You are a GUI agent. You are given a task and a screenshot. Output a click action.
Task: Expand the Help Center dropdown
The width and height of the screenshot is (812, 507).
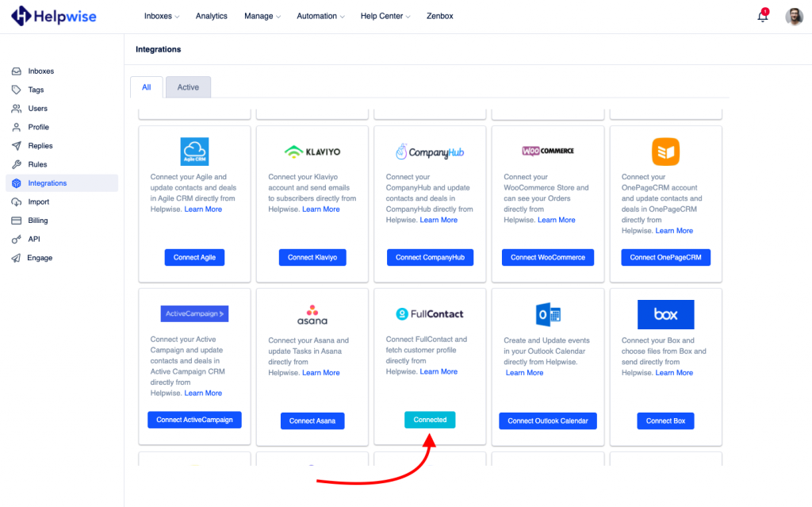tap(385, 16)
